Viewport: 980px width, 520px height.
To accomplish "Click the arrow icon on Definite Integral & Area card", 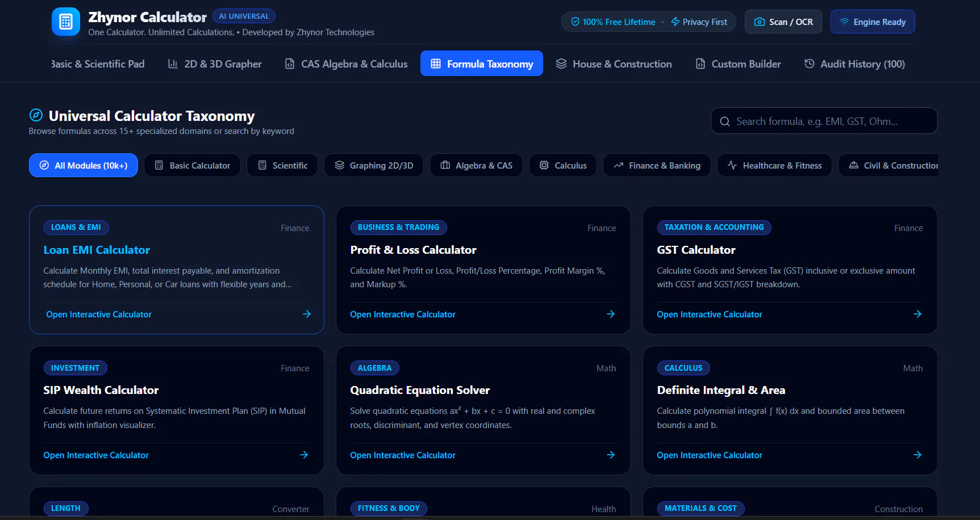I will pos(918,455).
